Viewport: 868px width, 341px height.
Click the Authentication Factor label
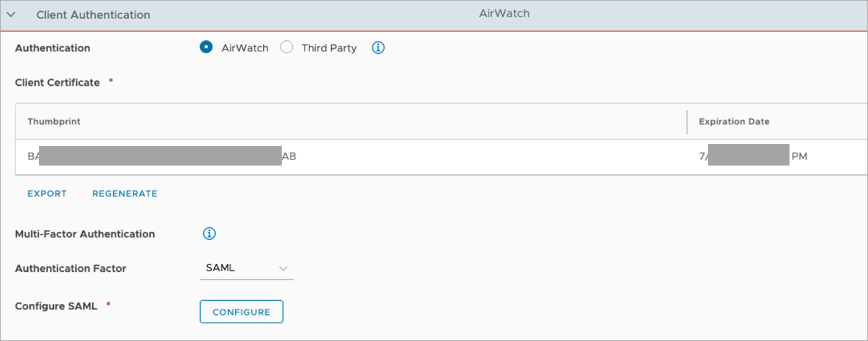click(70, 268)
